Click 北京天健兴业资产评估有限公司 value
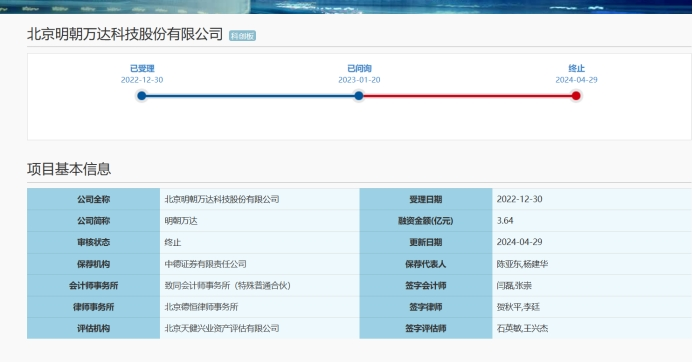The width and height of the screenshot is (693, 363). (x=222, y=328)
